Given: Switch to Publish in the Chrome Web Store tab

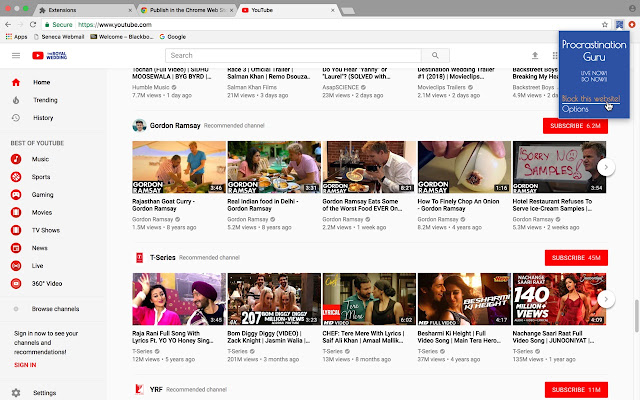Looking at the screenshot, I should [x=186, y=10].
